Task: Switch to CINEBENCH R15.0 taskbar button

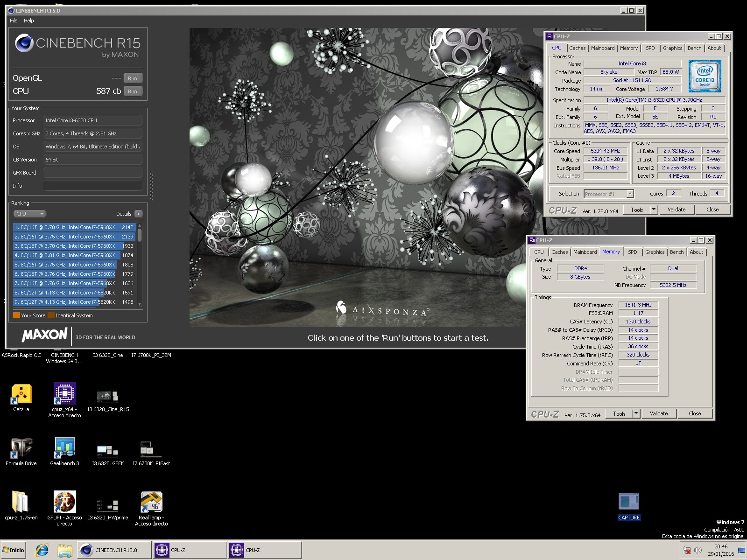Action: 114,550
